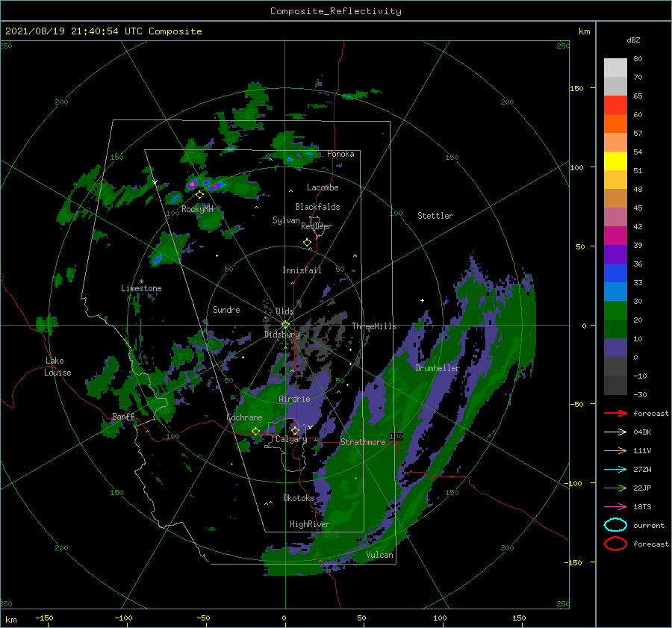672x628 pixels.
Task: Click the green 30 dBZ color swatch
Action: (615, 310)
